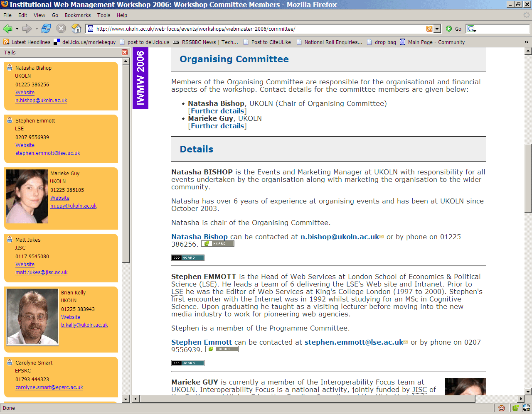Open Stephen Emmott's Website link in sidebar
This screenshot has height=414, width=532.
pos(25,145)
